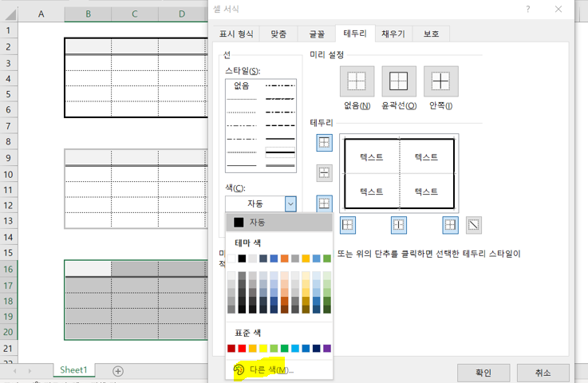Pick blue swatch in theme colors top row
Screen dimensions: 588x383
[274, 259]
